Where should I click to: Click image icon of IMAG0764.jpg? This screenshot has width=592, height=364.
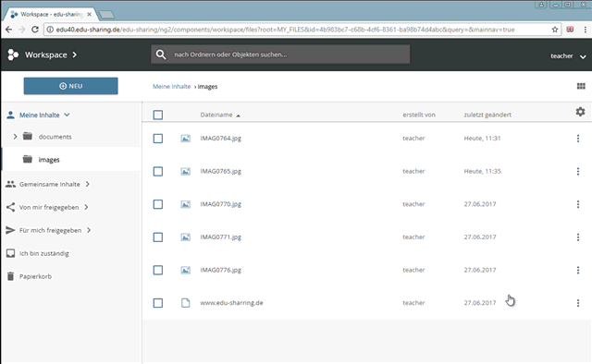(x=185, y=139)
